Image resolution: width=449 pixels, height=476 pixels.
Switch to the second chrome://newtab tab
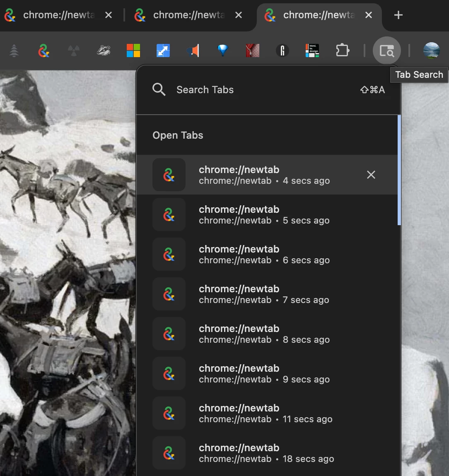(x=188, y=15)
